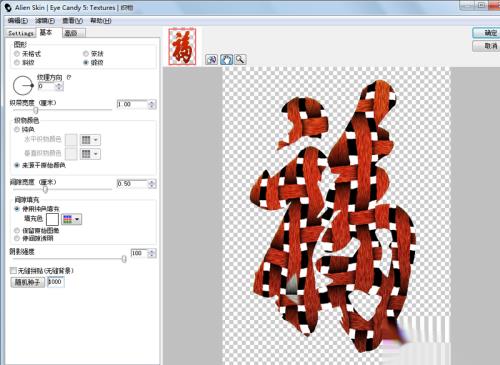Click the 随机种子 random seed button
This screenshot has height=365, width=500.
tap(28, 282)
